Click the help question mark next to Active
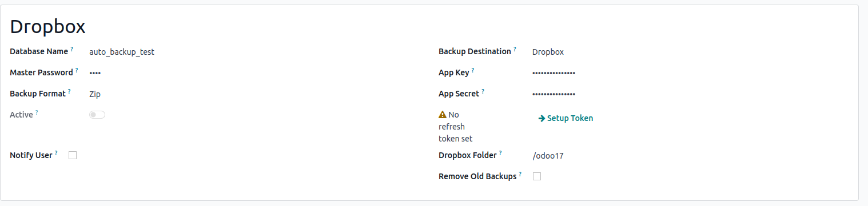Screen dimensions: 868x206 [37, 112]
